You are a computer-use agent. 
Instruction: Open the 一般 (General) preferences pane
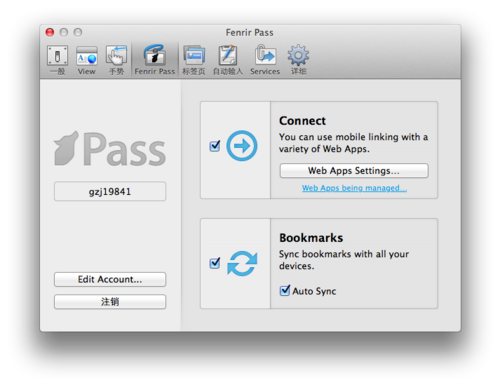pos(57,60)
